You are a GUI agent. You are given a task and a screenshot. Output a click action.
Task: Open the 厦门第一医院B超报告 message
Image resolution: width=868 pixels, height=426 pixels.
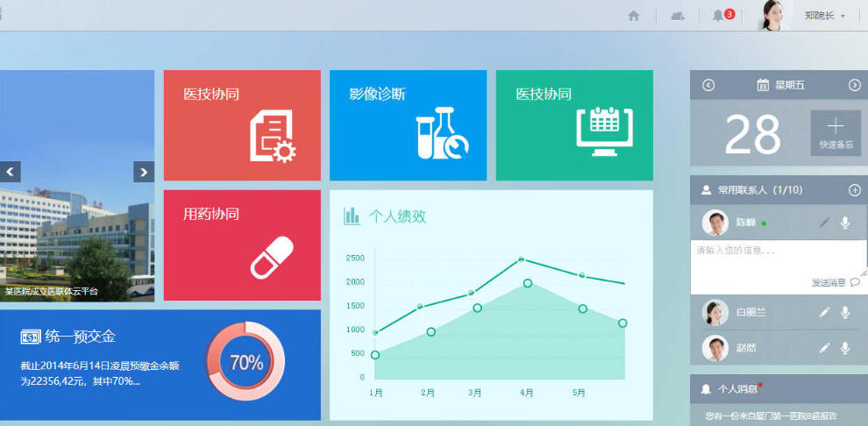(772, 416)
